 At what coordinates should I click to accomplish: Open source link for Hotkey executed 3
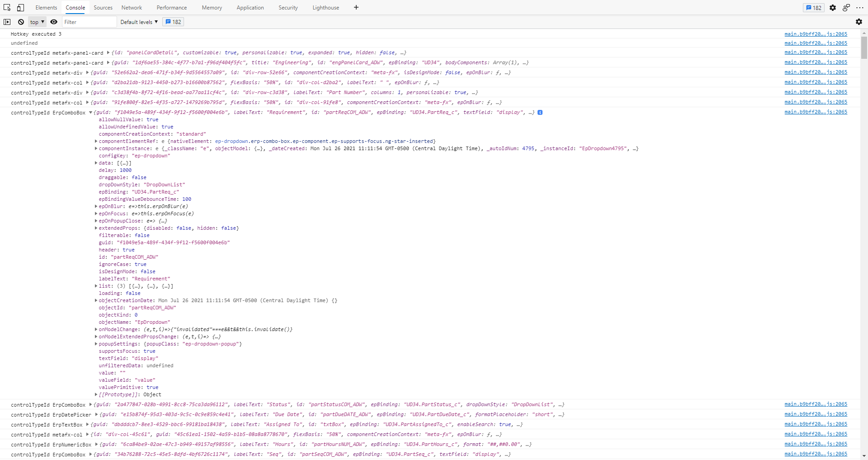tap(816, 34)
